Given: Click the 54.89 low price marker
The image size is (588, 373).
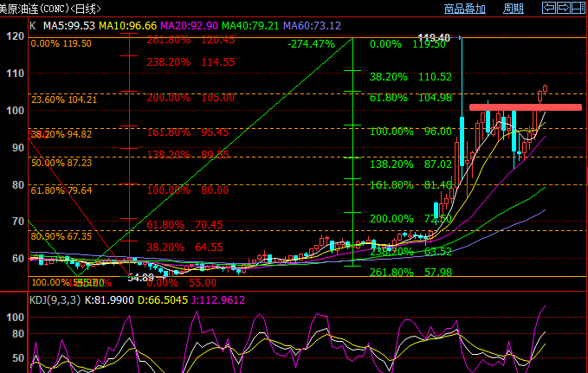Looking at the screenshot, I should click(140, 278).
